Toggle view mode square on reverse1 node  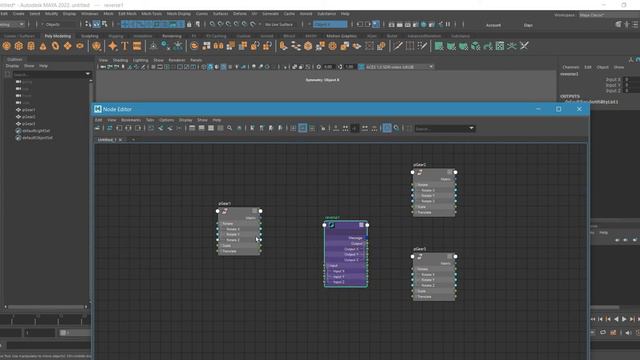[361, 225]
